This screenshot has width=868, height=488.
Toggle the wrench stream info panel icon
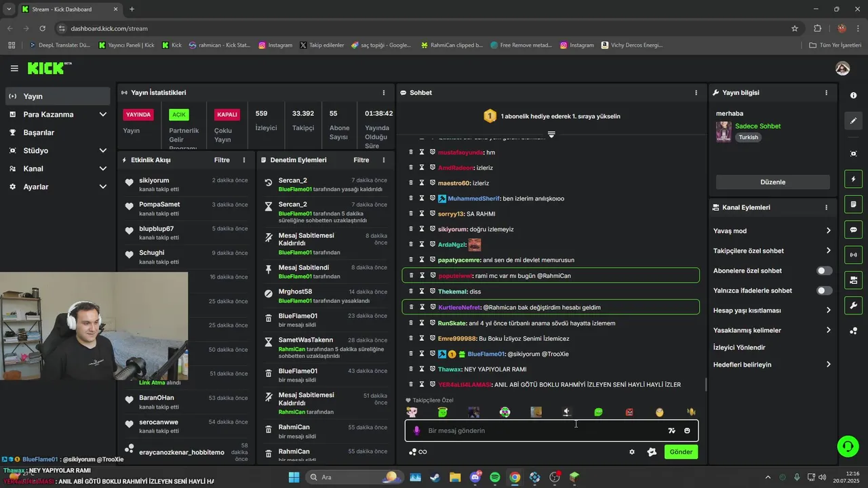pos(854,305)
